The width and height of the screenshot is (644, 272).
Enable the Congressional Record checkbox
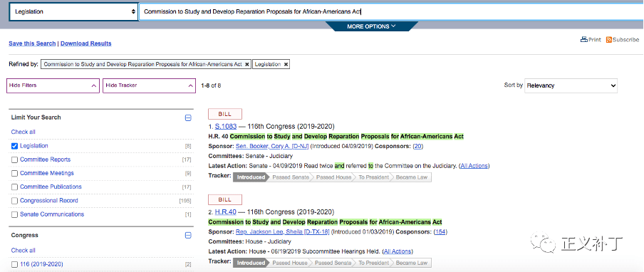click(x=15, y=201)
